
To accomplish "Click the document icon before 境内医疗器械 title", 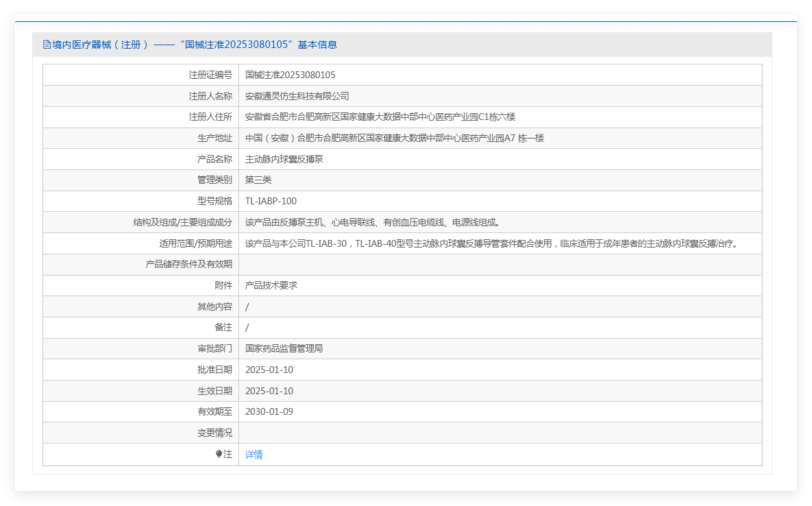I will [47, 45].
